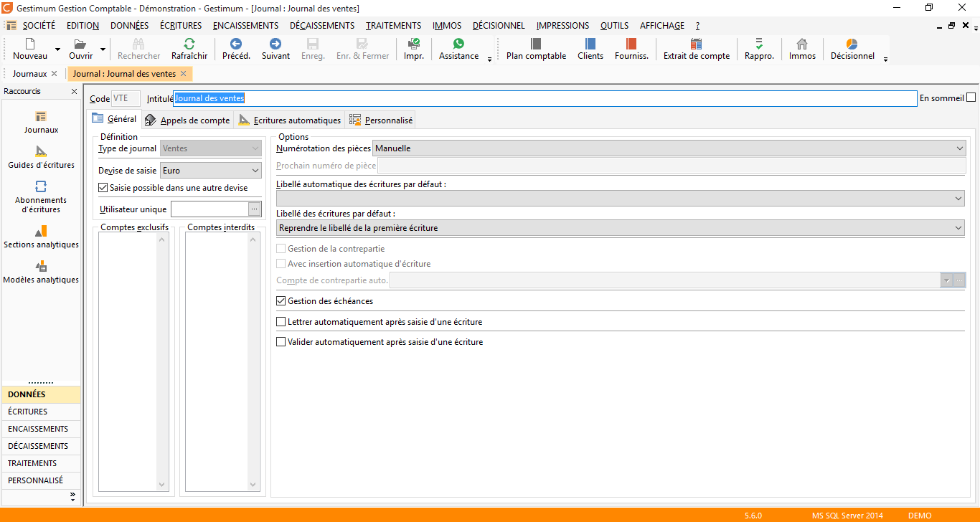
Task: Close the Journal des ventes tab
Action: coord(183,74)
